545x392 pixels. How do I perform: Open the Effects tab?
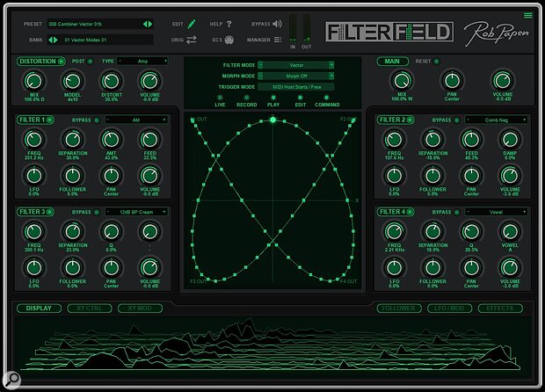[x=500, y=309]
